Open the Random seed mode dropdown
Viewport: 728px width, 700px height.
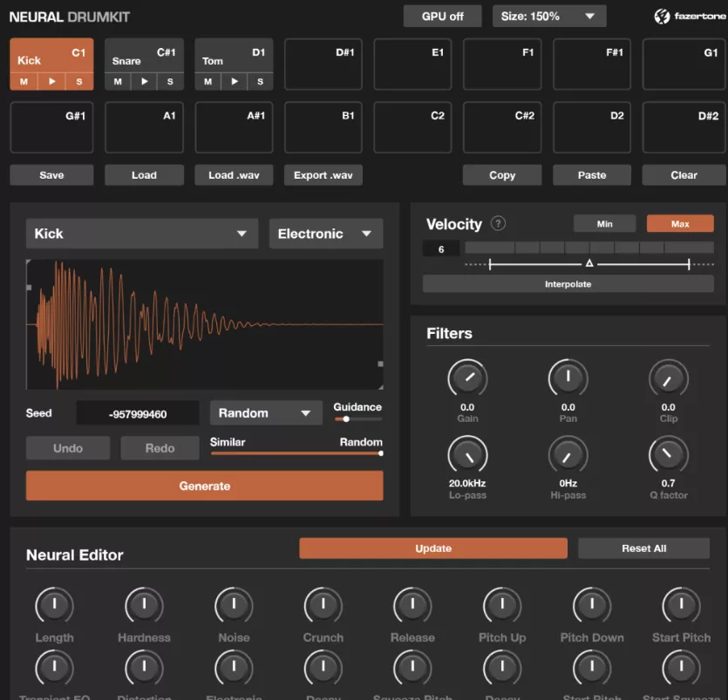coord(266,412)
